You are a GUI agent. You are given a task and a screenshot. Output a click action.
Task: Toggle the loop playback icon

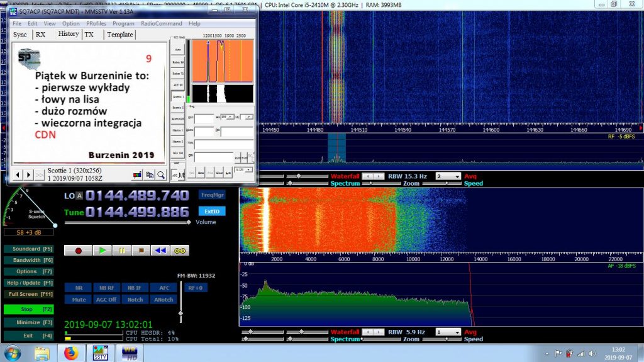click(180, 251)
